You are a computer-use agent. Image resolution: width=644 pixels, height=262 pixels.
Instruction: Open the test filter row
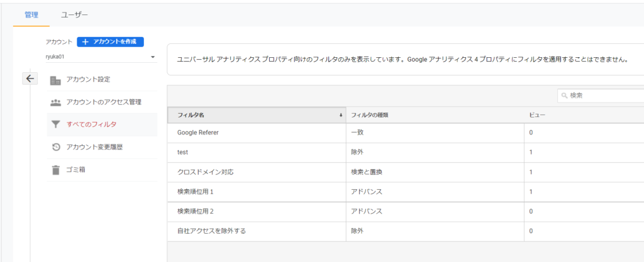183,152
